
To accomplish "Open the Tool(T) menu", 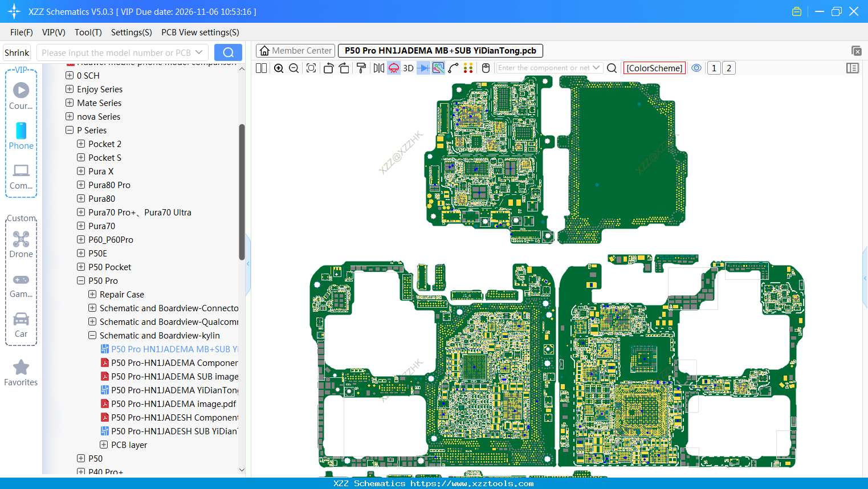I will tap(88, 32).
